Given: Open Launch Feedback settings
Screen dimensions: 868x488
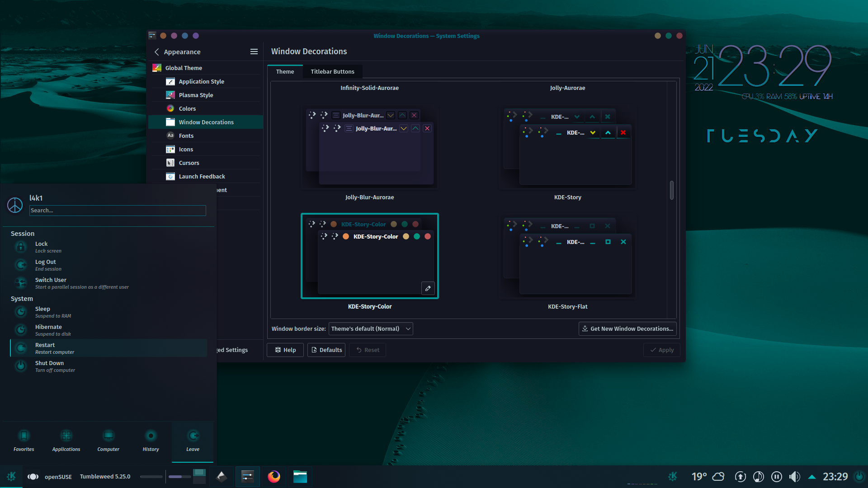Looking at the screenshot, I should tap(206, 176).
